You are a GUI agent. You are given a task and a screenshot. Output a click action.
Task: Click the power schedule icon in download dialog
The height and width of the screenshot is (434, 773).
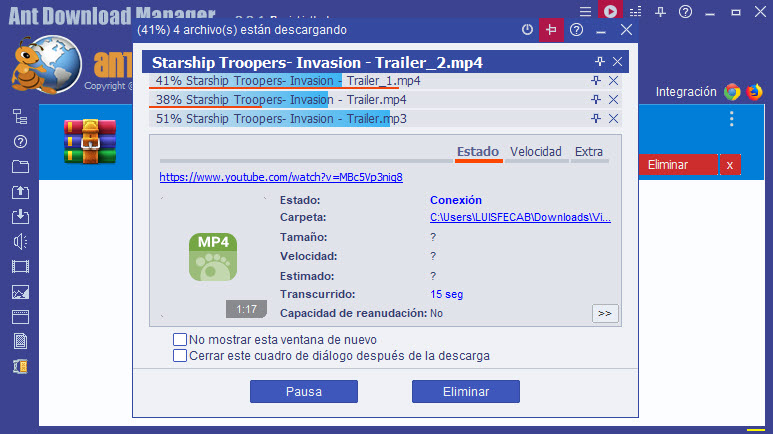point(527,30)
